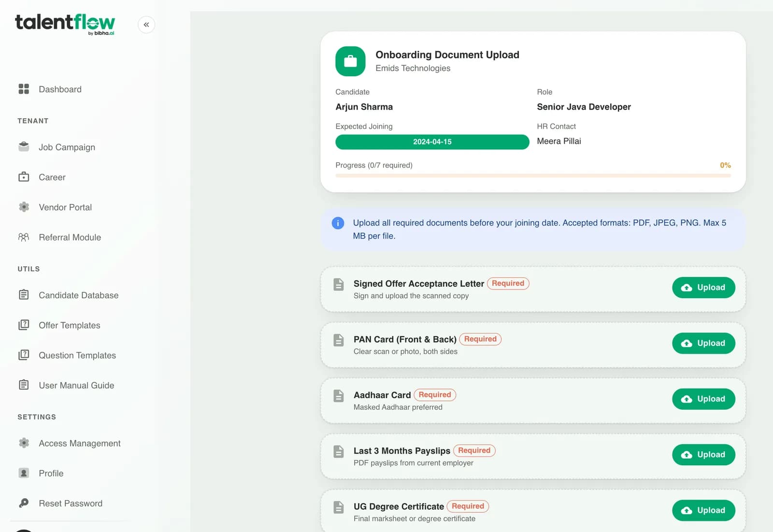The height and width of the screenshot is (532, 773).
Task: Click the talentflow logo
Action: 65,24
